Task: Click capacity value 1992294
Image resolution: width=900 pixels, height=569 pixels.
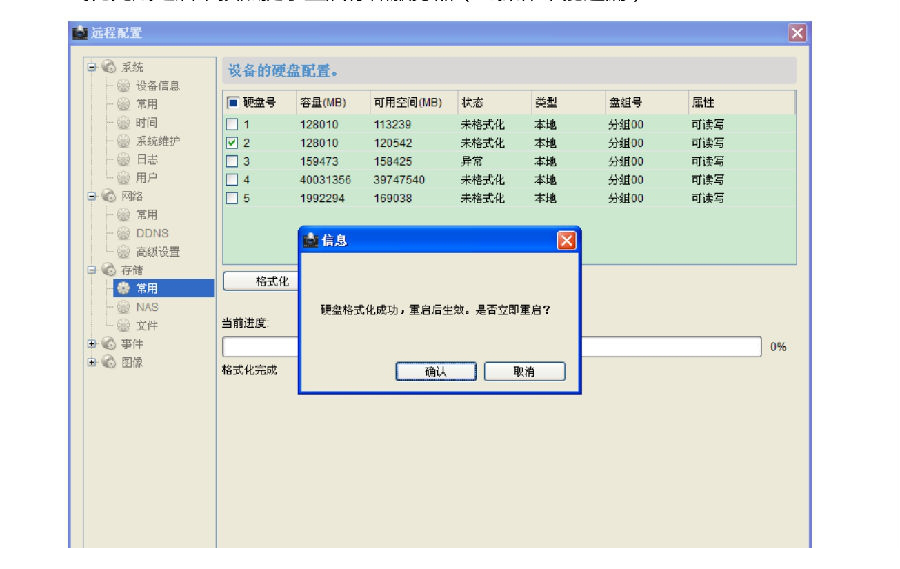Action: click(322, 198)
